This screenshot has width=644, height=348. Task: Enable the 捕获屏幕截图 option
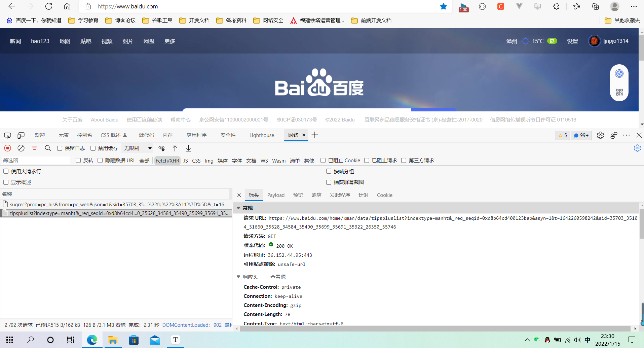pyautogui.click(x=329, y=182)
